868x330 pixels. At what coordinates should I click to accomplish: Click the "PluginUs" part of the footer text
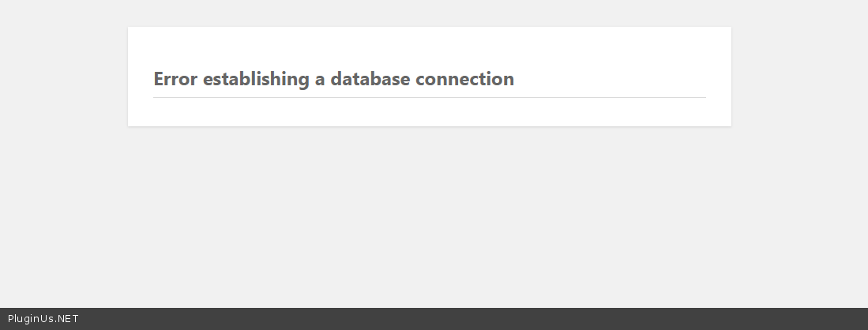[29, 319]
